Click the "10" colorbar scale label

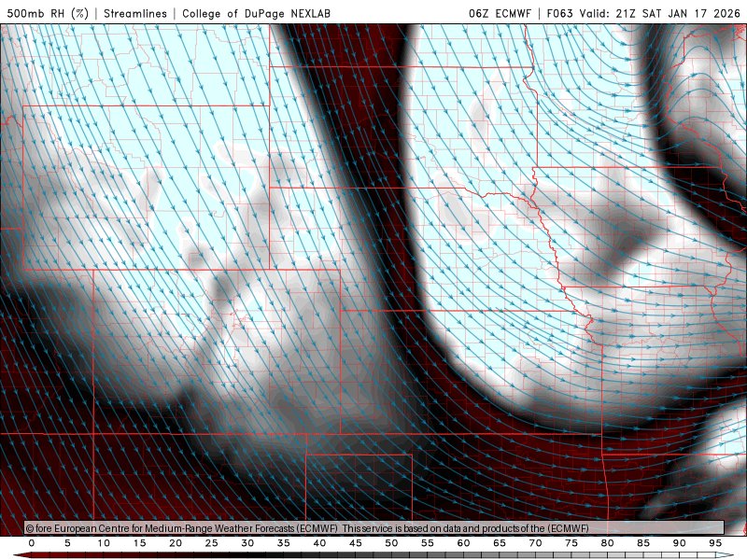(x=104, y=543)
